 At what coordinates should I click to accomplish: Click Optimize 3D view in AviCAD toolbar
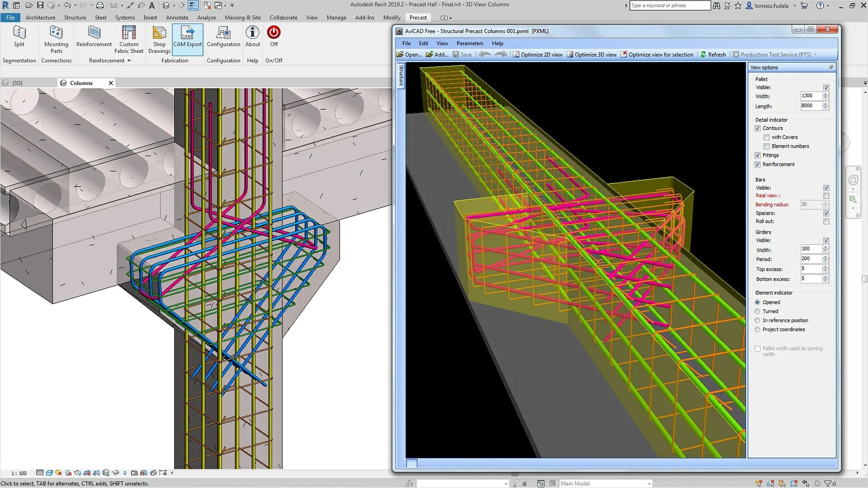coord(591,55)
